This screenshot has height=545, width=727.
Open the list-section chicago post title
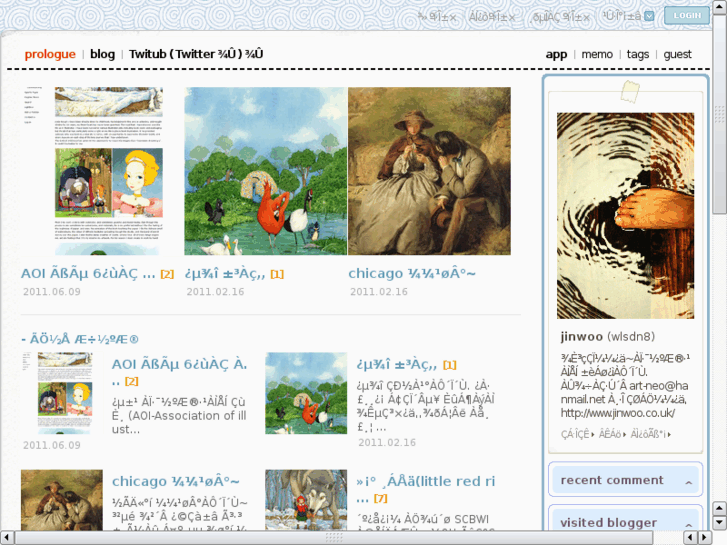coord(176,481)
